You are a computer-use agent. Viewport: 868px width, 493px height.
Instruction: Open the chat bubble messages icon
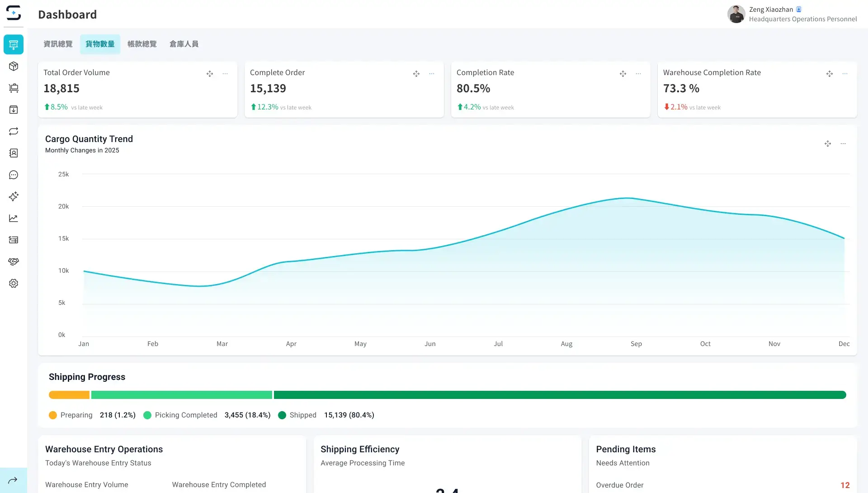point(14,175)
